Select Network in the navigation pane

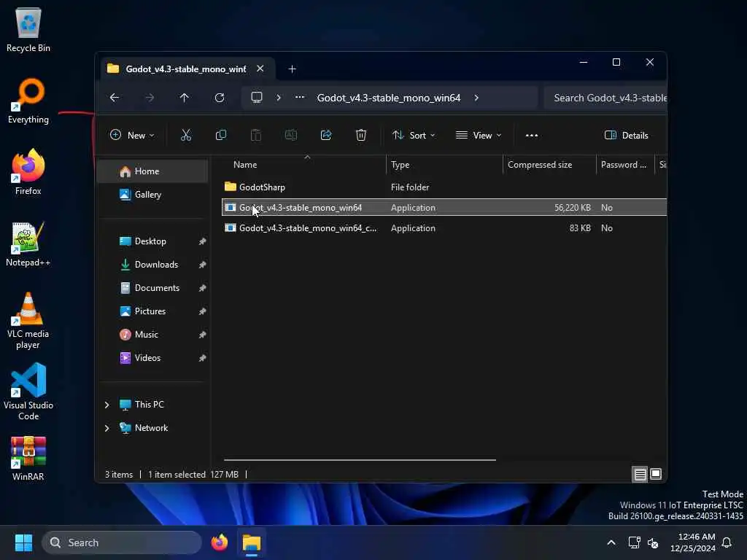pos(152,428)
